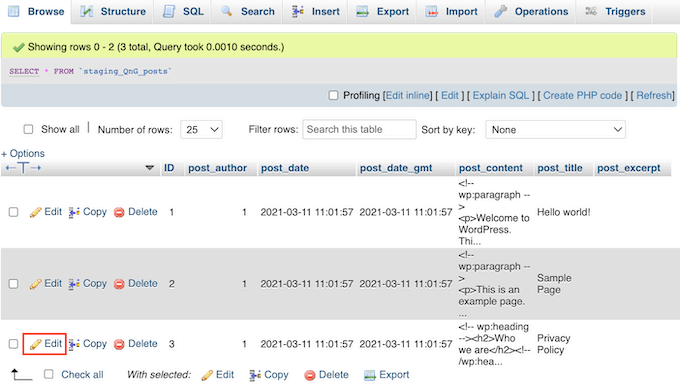Delete the Privacy Policy row
Viewport: 680px width, 384px height.
136,344
